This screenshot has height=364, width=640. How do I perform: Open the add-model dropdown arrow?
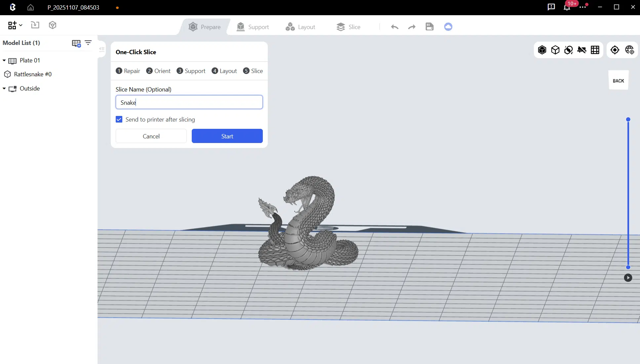coord(20,25)
